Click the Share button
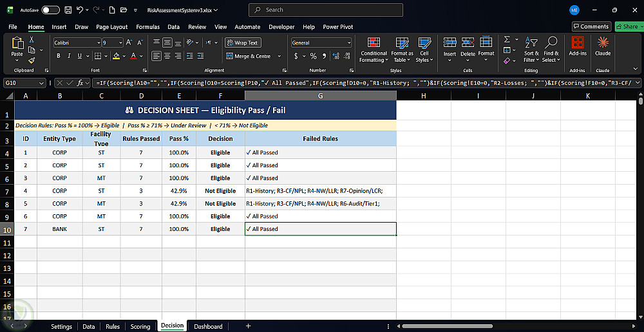This screenshot has width=644, height=332. 630,26
